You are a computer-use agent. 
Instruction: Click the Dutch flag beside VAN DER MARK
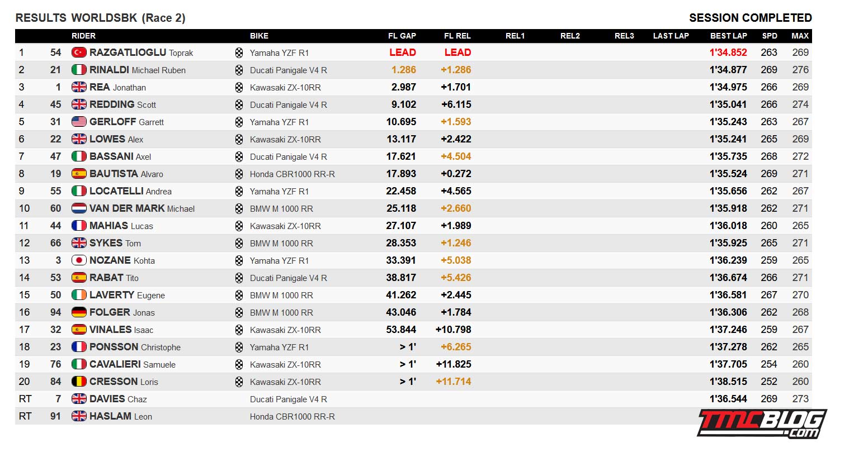click(x=79, y=208)
